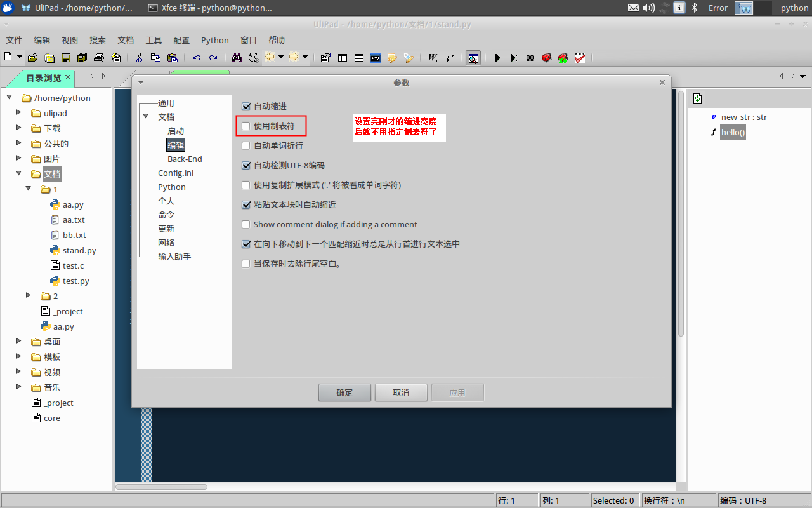The height and width of the screenshot is (508, 812).
Task: Click the 取消 button
Action: point(401,392)
